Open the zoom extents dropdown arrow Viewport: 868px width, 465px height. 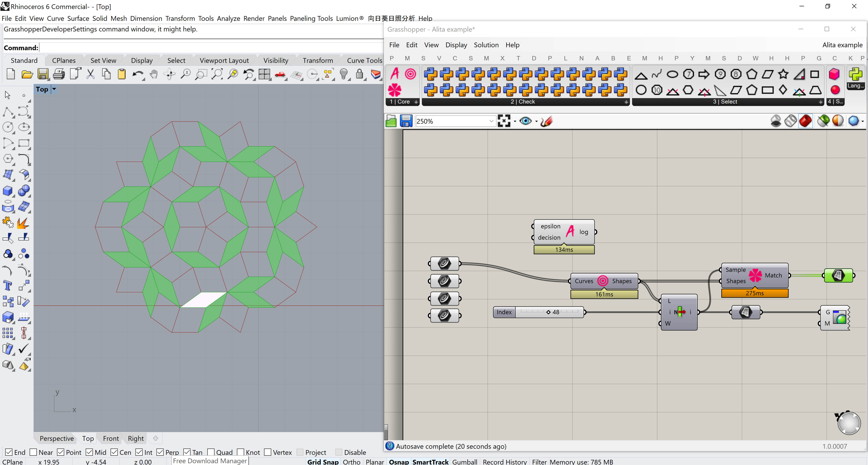[515, 121]
